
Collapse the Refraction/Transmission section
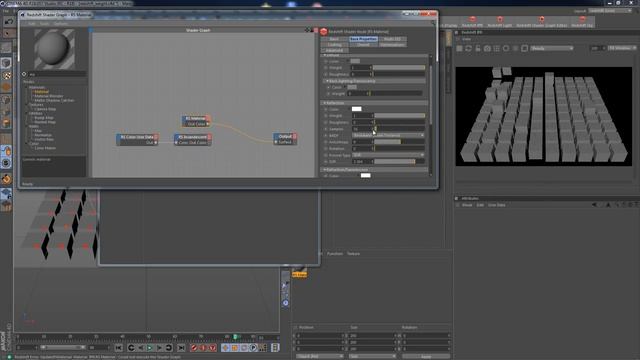click(324, 169)
